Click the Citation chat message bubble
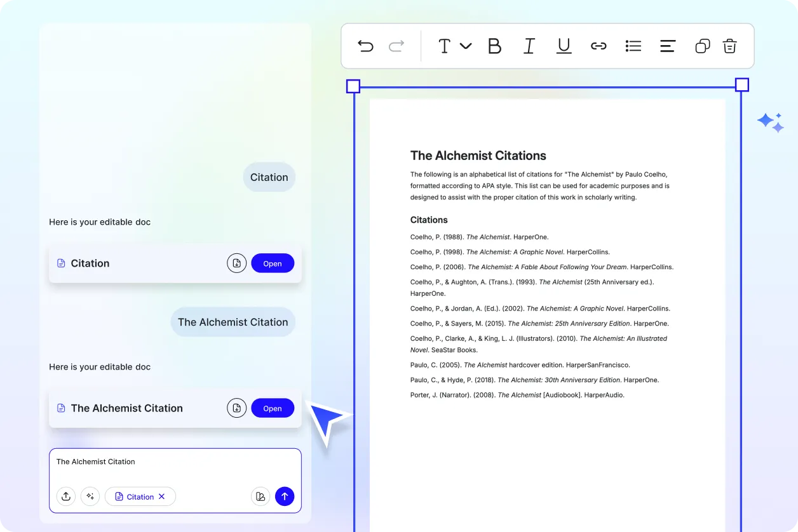The image size is (798, 532). pos(269,177)
